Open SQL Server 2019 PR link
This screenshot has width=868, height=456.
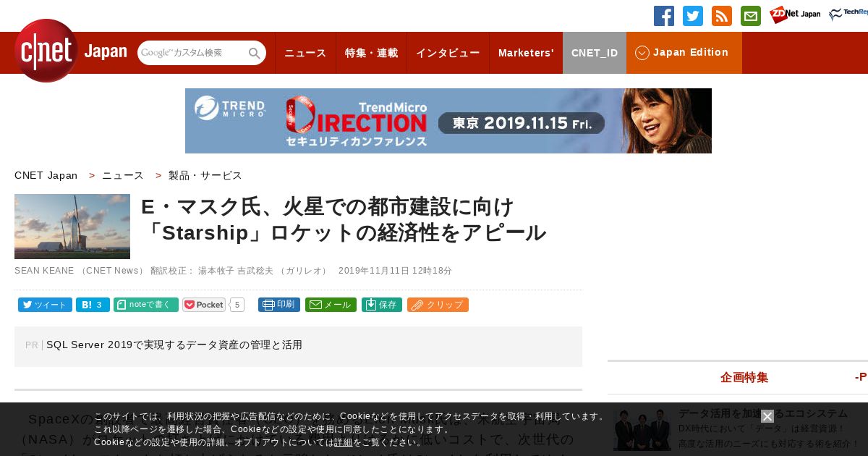(x=174, y=345)
